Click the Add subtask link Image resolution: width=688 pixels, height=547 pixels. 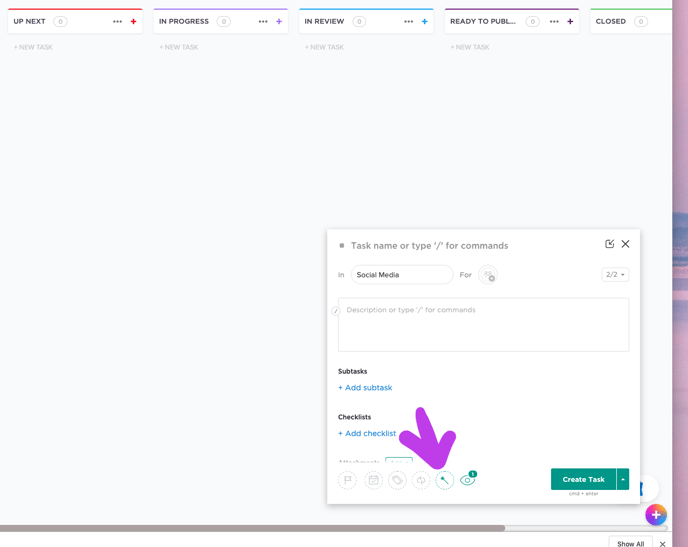[x=365, y=388]
